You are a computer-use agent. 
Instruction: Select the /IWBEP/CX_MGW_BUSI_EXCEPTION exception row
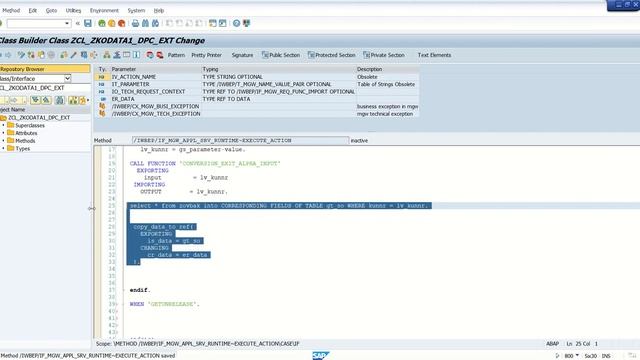[x=256, y=106]
